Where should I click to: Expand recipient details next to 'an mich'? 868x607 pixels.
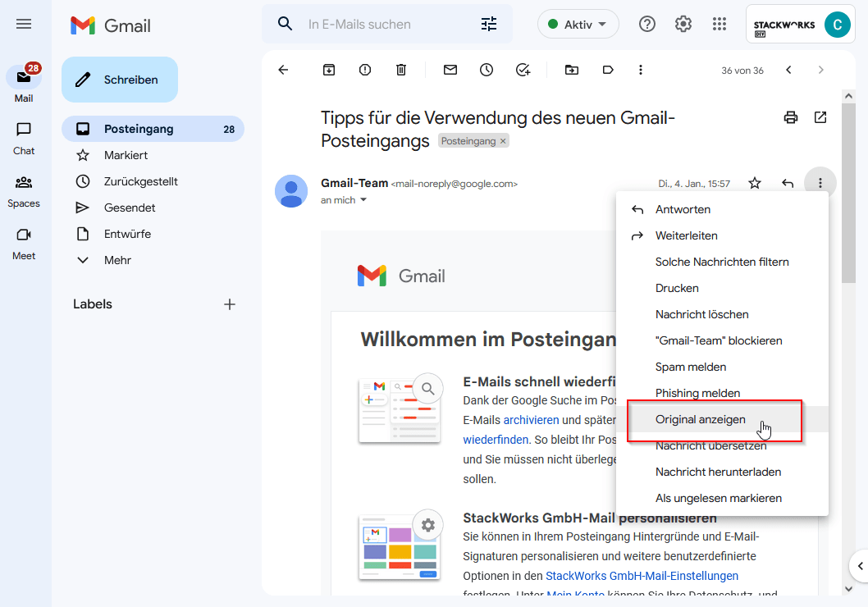[363, 200]
